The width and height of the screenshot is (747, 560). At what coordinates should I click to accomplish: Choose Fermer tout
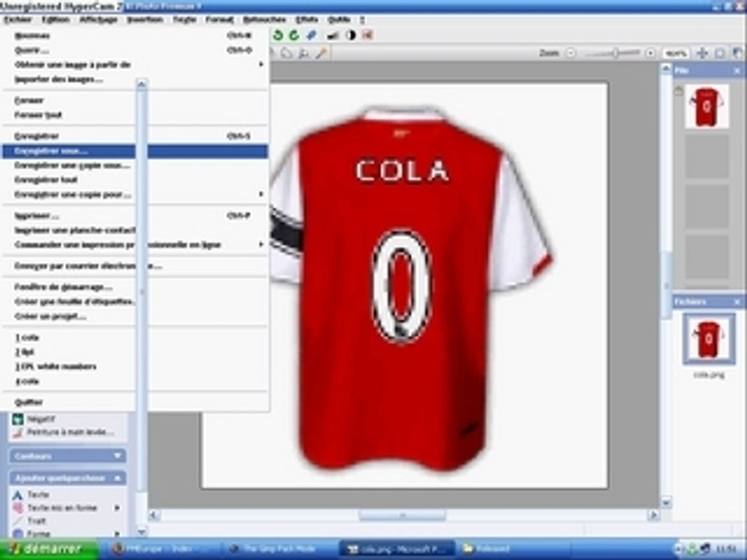[x=135, y=115]
